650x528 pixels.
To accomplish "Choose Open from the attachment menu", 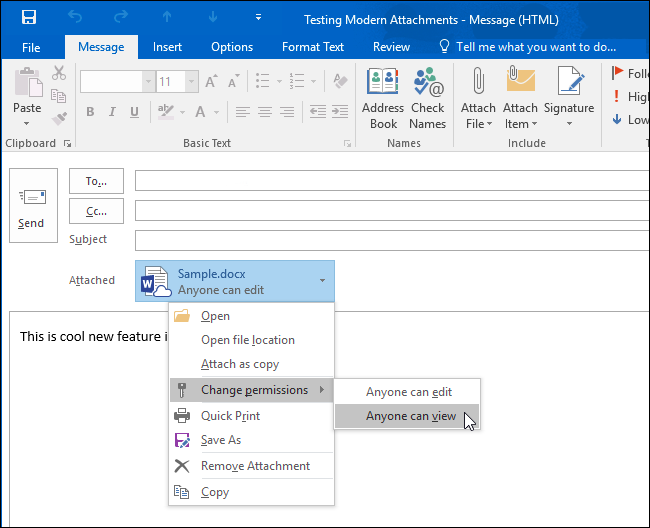I will [x=251, y=316].
